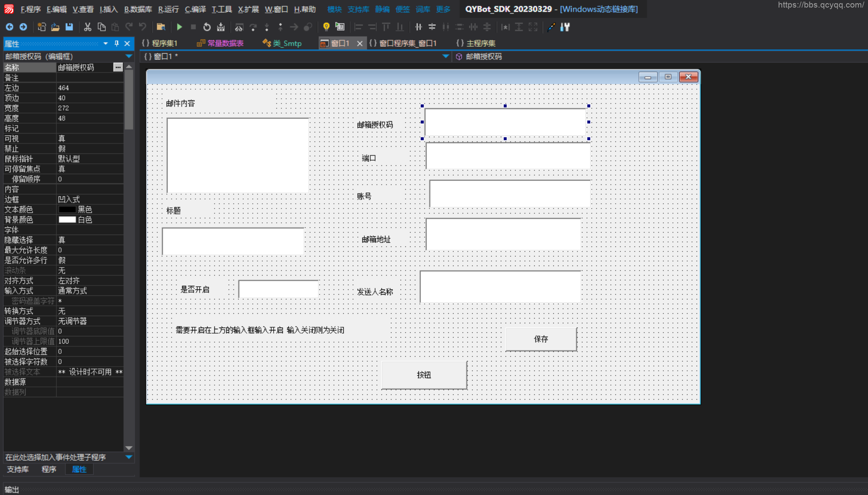Switch to the 类_Smtp tab
The image size is (868, 495).
[282, 43]
